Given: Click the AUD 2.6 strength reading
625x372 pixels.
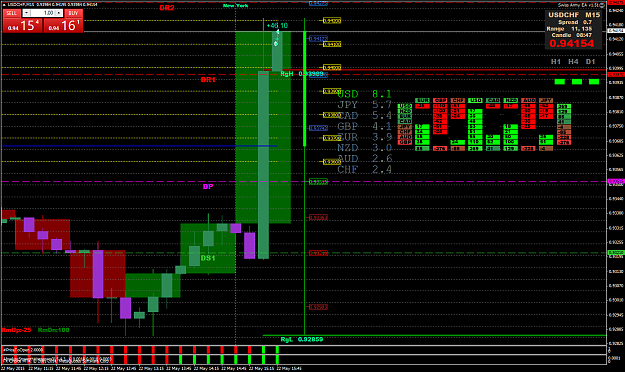Looking at the screenshot, I should tap(364, 159).
